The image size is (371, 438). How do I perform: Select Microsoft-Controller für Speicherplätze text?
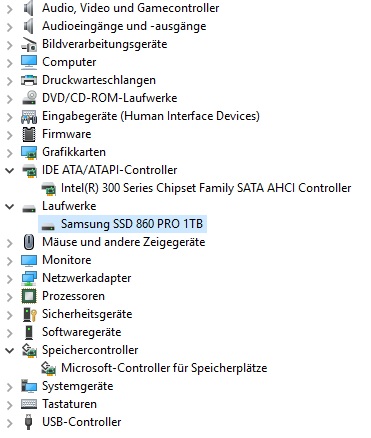[164, 368]
